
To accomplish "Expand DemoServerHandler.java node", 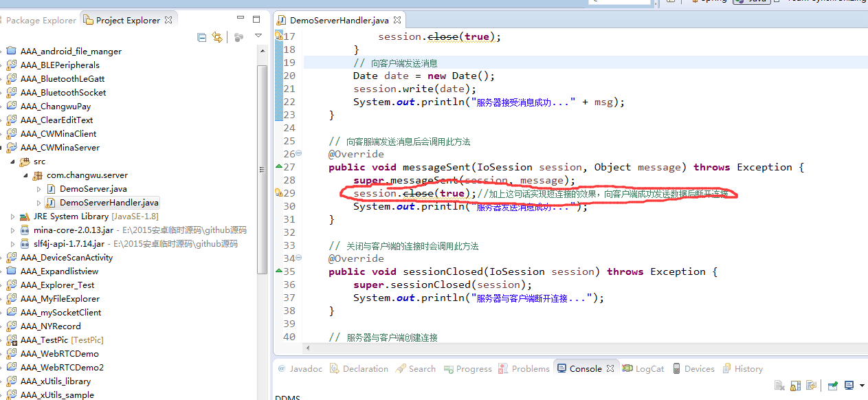I will click(38, 202).
